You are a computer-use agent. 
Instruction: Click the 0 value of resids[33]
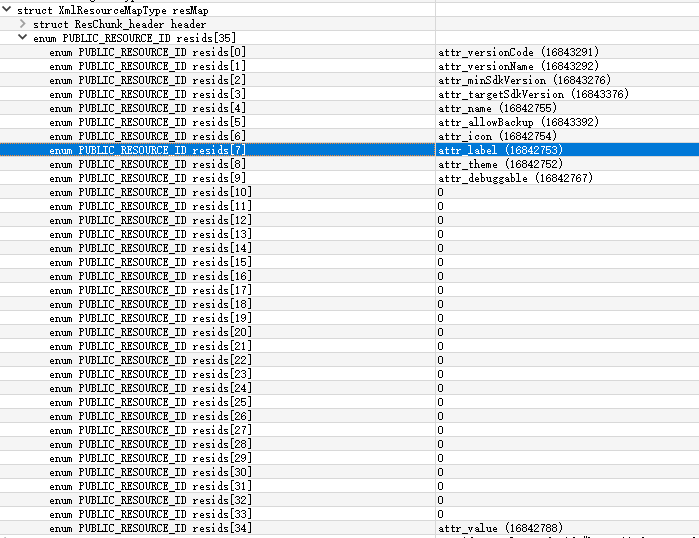coord(440,514)
